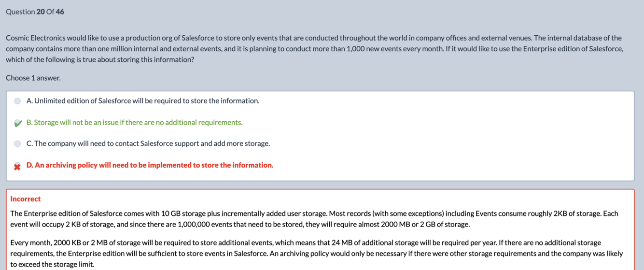Choose answer A: Unlimited edition will be required

pos(143,101)
